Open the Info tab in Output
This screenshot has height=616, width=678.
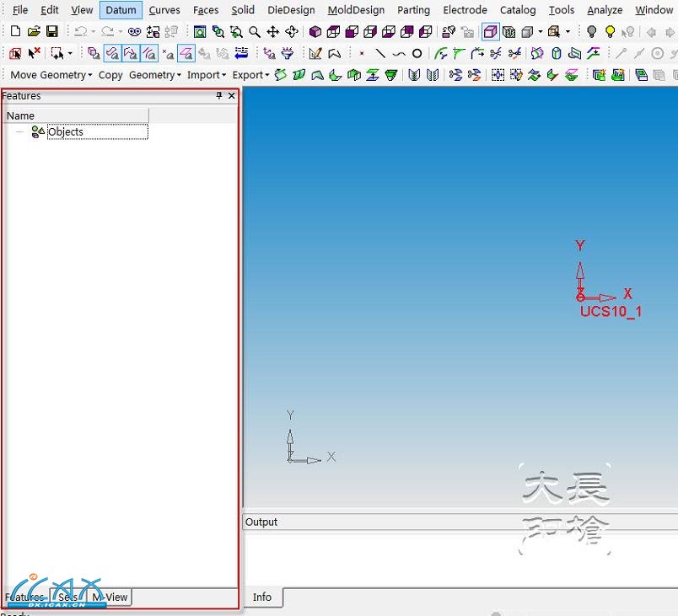(x=262, y=597)
